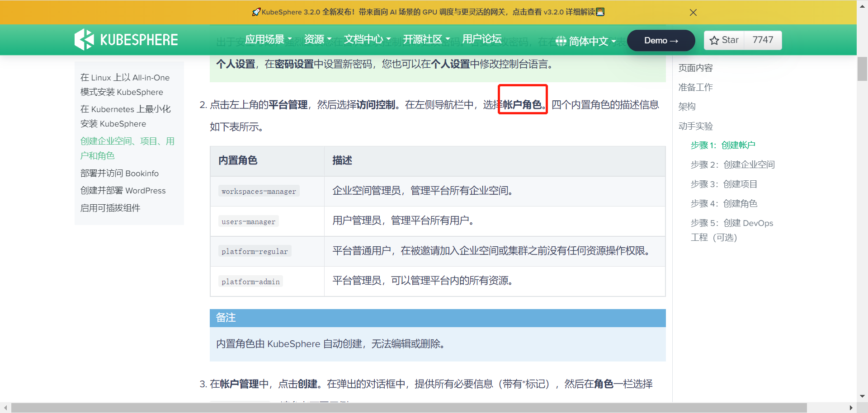The image size is (868, 413).
Task: Click the 用户管理员 description cell
Action: click(495, 221)
